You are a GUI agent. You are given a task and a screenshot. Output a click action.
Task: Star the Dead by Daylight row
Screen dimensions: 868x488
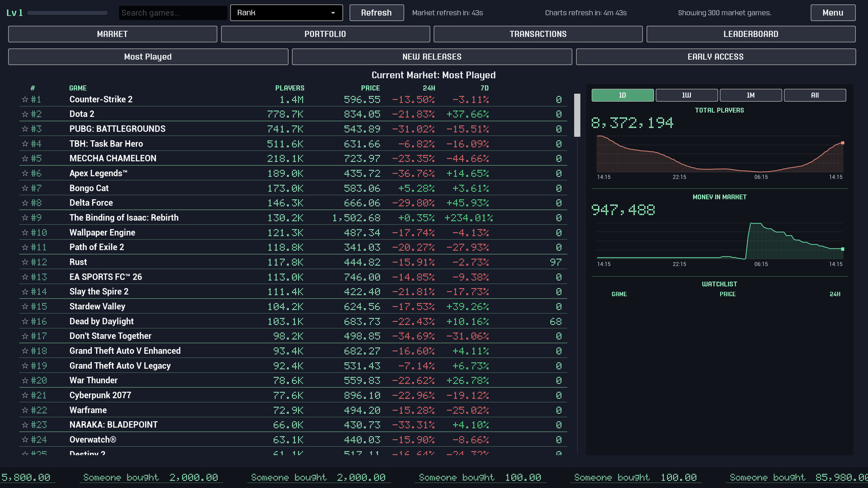point(25,321)
